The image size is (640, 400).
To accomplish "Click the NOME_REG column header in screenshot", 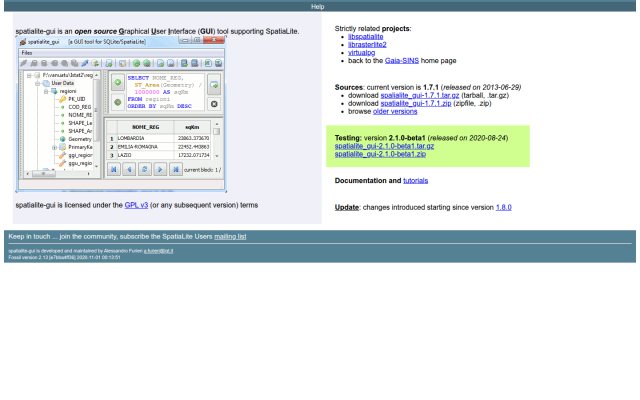I will point(146,127).
